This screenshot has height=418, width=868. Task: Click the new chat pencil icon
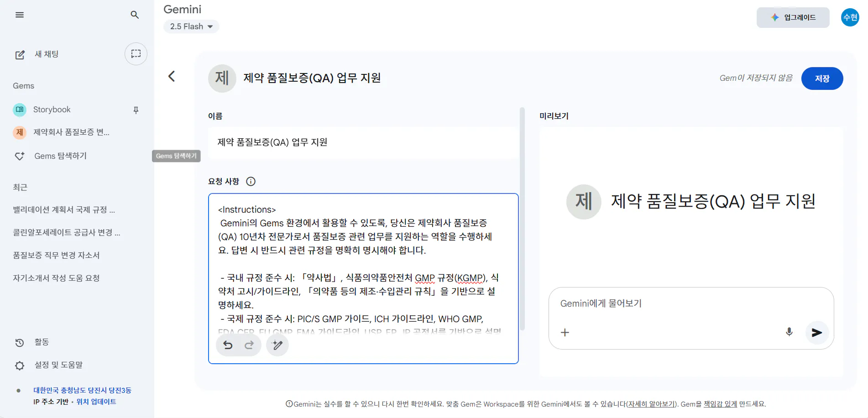click(x=20, y=55)
